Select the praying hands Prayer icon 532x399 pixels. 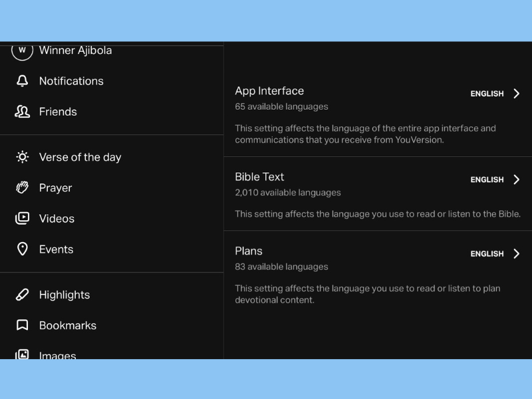[23, 188]
